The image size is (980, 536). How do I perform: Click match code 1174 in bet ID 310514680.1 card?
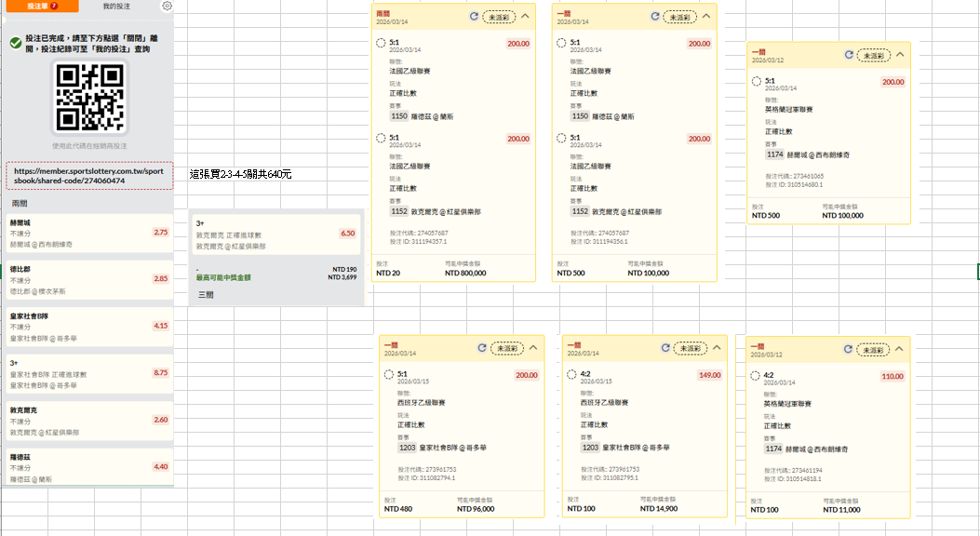click(x=775, y=154)
